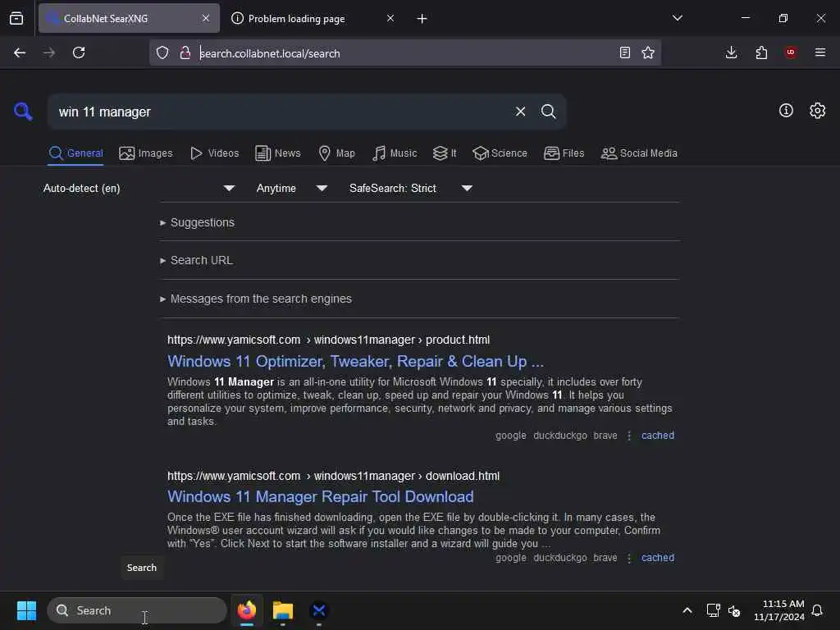Submit search using the magnifier button

548,112
